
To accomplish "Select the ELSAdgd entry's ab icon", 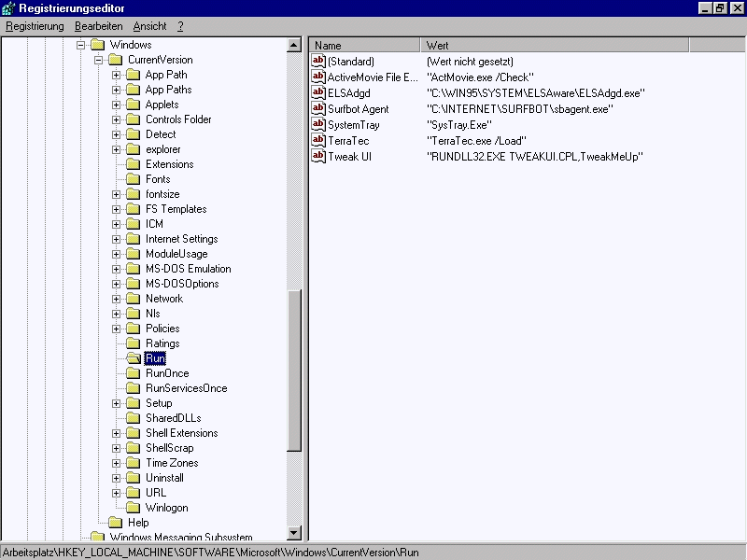I will coord(318,92).
